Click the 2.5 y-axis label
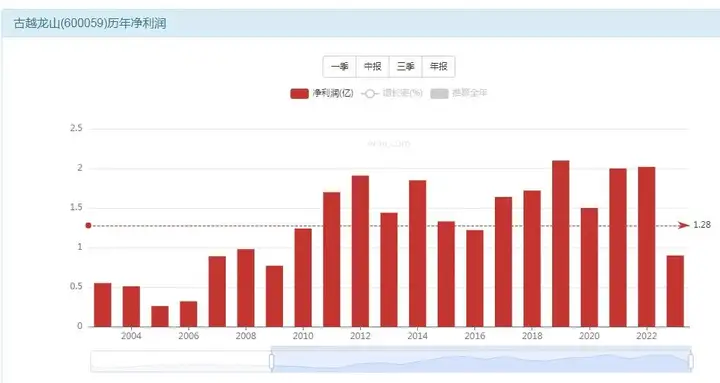Image resolution: width=720 pixels, height=383 pixels. (x=76, y=129)
